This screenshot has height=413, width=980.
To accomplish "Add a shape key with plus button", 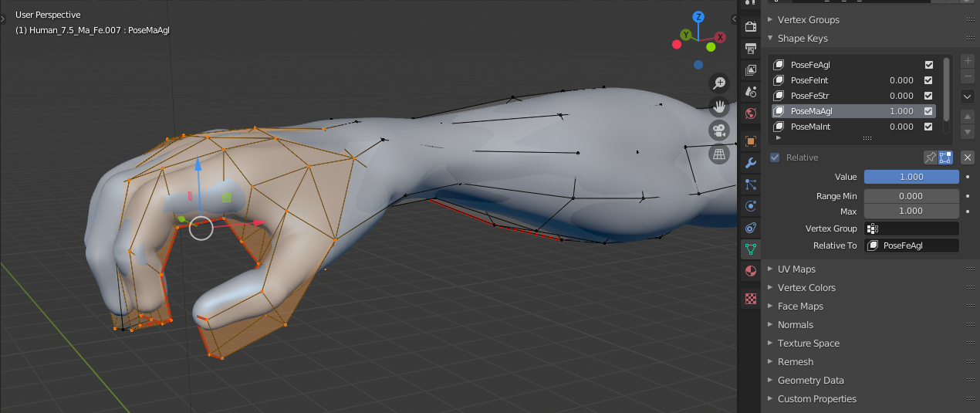I will [x=968, y=61].
